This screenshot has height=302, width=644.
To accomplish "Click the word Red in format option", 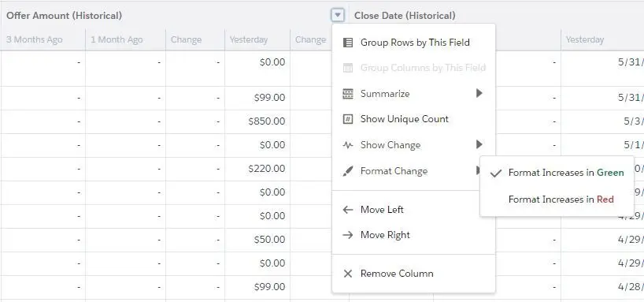I will point(605,199).
